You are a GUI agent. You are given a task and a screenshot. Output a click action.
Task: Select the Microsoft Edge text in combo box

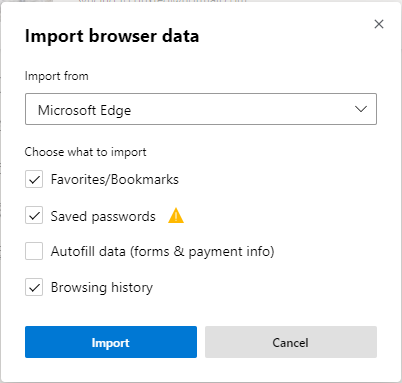[x=84, y=110]
